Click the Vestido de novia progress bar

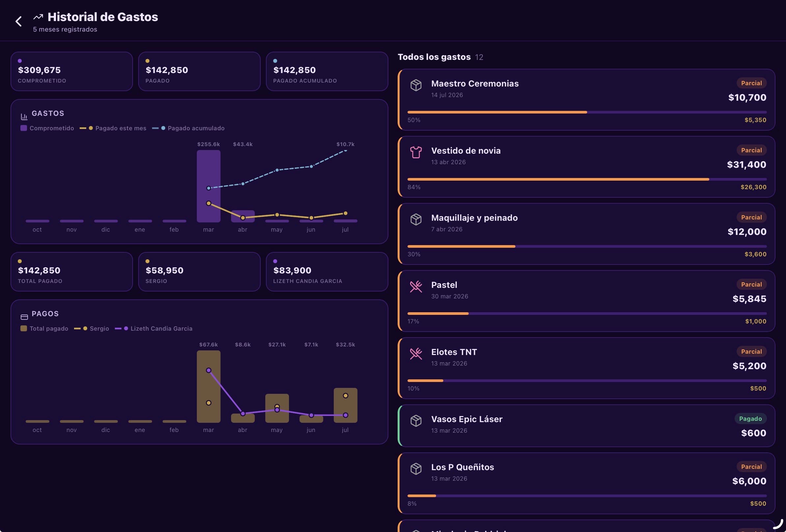[x=587, y=179]
